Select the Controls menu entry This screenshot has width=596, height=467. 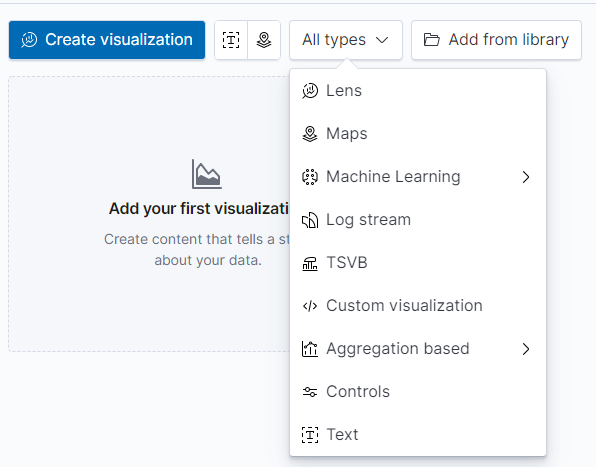point(418,391)
